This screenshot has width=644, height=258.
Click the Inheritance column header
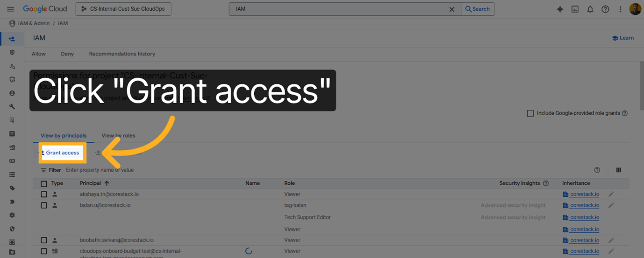point(576,183)
